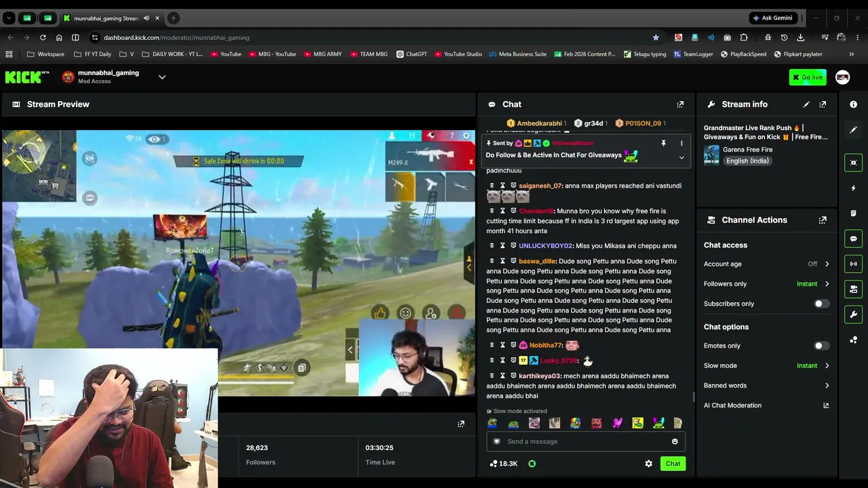Click the Kick logo

[27, 77]
